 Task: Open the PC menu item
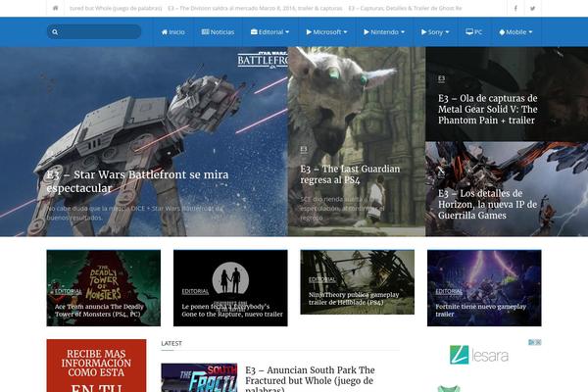[x=474, y=32]
